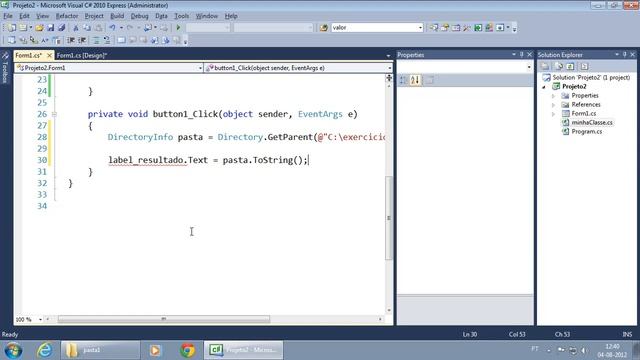Click Refresh icon in Solution Explorer

pos(570,67)
